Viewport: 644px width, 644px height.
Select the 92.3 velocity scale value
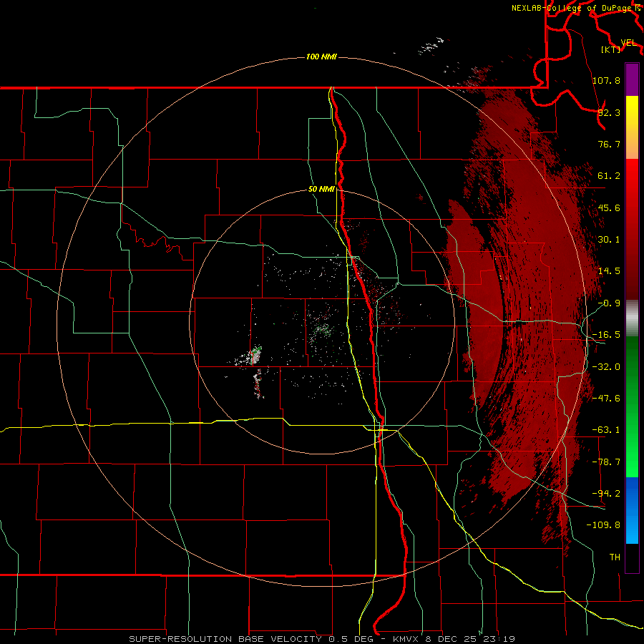coord(609,112)
